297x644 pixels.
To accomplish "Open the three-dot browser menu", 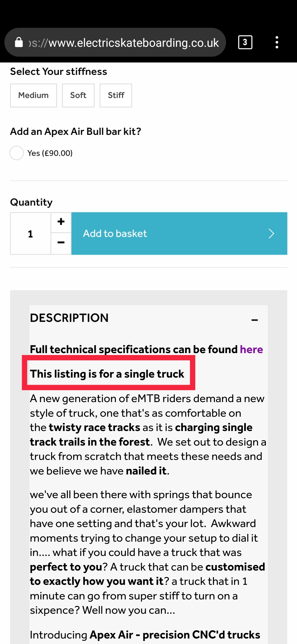I will click(x=277, y=42).
